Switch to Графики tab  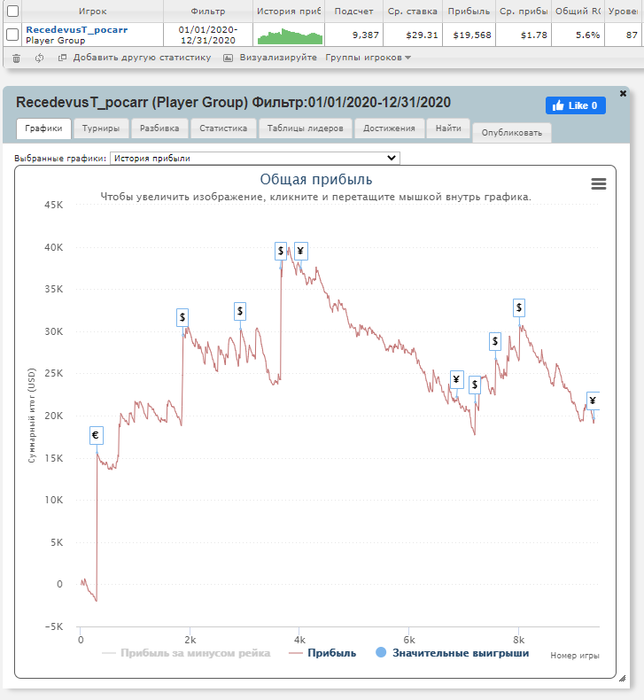point(44,129)
